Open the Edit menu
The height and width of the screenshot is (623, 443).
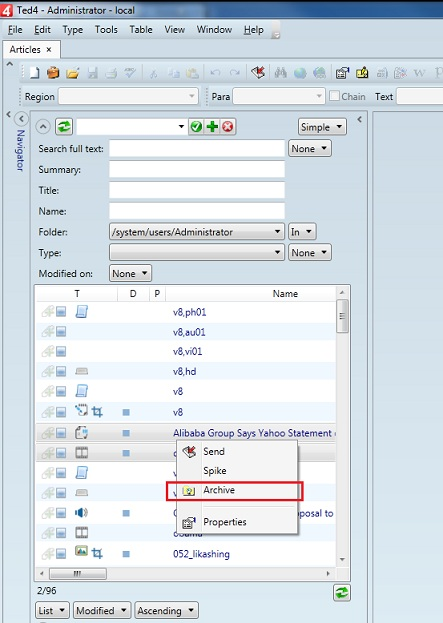[x=42, y=30]
